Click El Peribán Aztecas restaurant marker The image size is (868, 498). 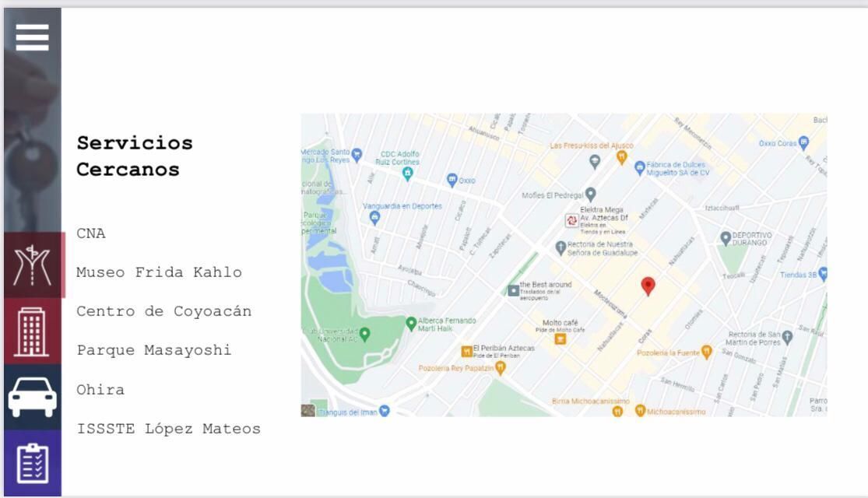click(x=466, y=351)
